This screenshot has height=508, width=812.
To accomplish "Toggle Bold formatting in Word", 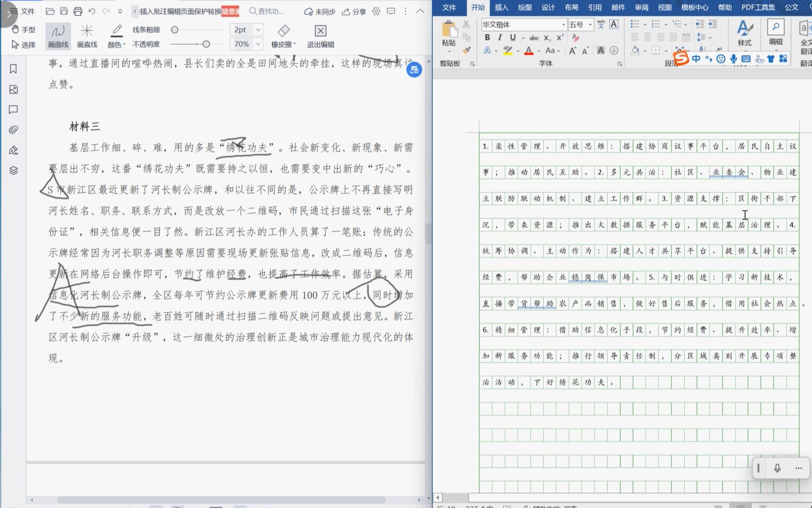I will tap(487, 38).
